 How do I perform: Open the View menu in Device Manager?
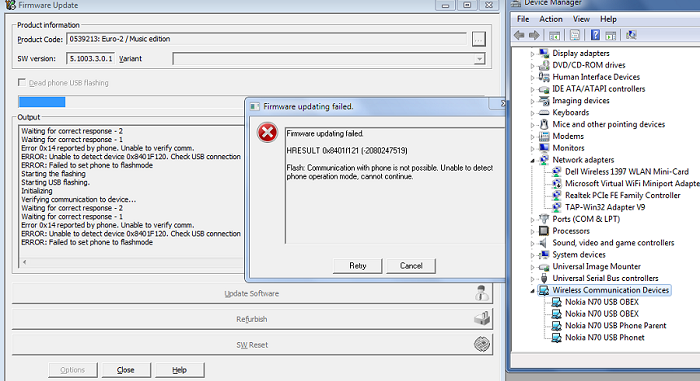(581, 19)
